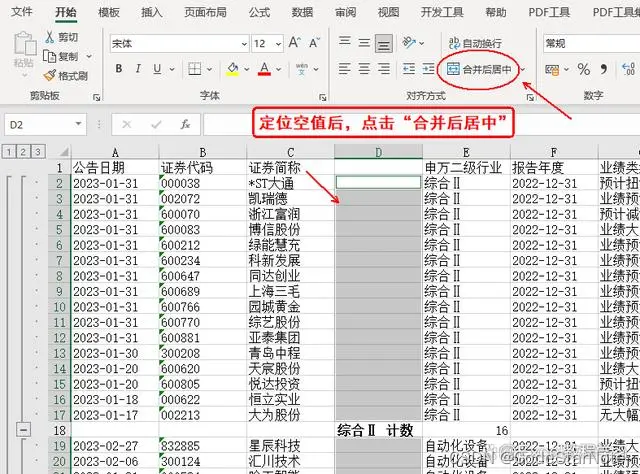The image size is (640, 474).
Task: Click cell with 综合Ⅱ 计数
Action: pyautogui.click(x=378, y=430)
